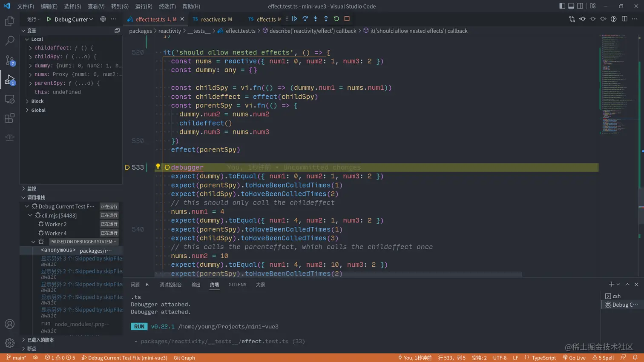The image size is (644, 362).
Task: Open the Manage gear in activity bar
Action: point(9,343)
